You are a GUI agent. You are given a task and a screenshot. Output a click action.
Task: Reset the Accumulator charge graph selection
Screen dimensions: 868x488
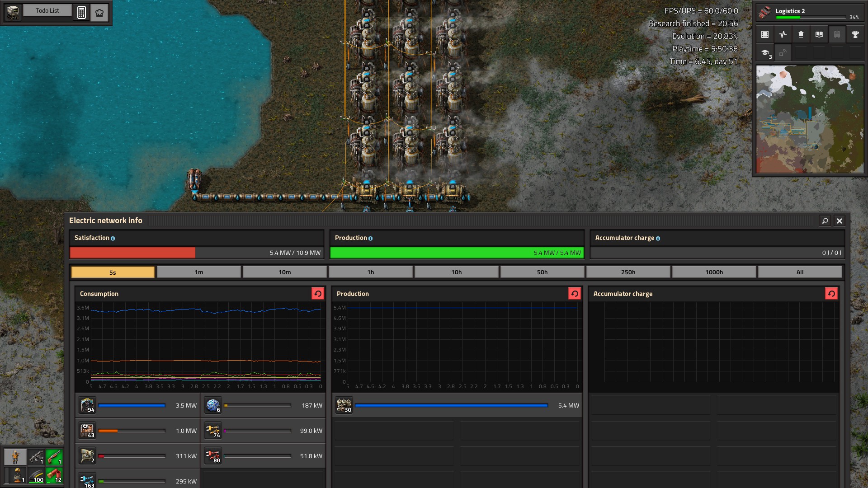pyautogui.click(x=831, y=294)
